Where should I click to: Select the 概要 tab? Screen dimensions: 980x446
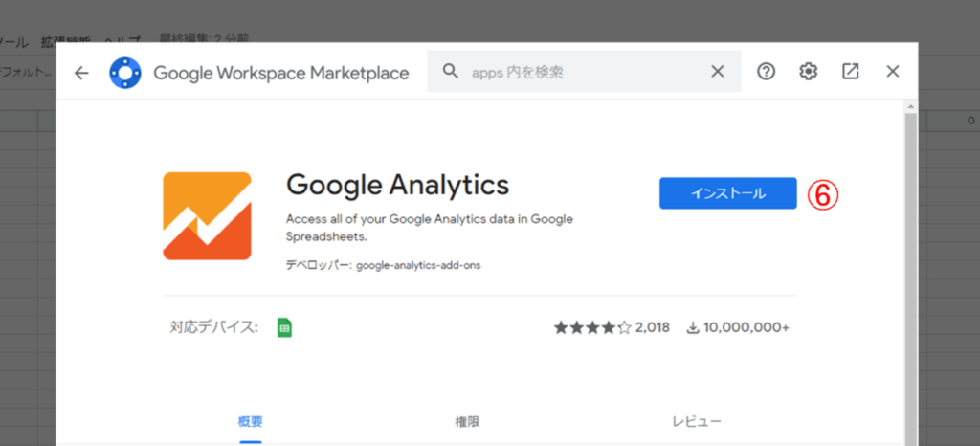[x=251, y=421]
